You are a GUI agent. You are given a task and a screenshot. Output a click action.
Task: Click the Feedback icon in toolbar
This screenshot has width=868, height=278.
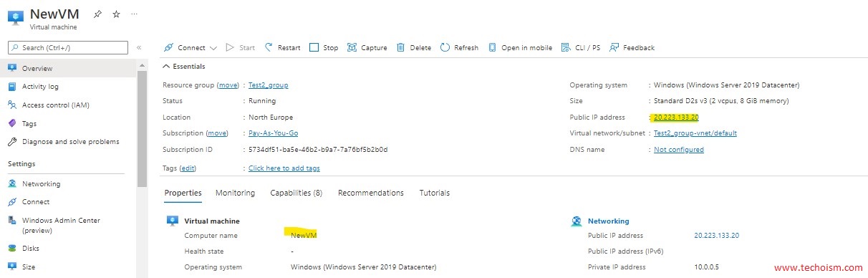coord(614,47)
